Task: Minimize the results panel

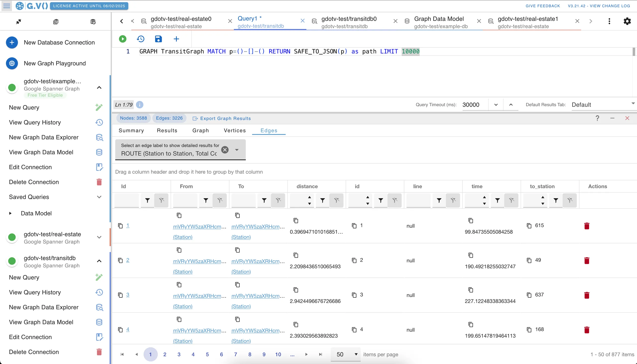Action: pyautogui.click(x=612, y=118)
